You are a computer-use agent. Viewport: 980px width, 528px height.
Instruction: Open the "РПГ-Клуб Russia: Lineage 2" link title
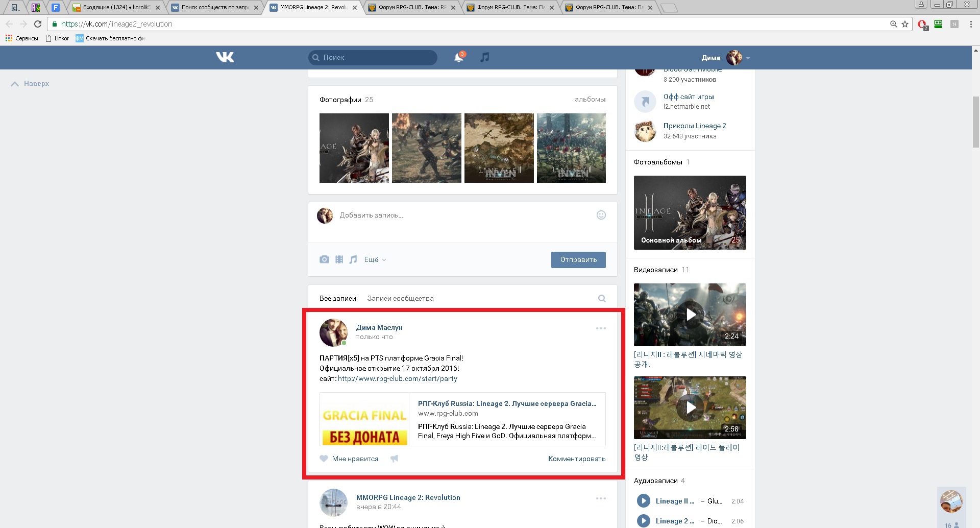pyautogui.click(x=507, y=404)
